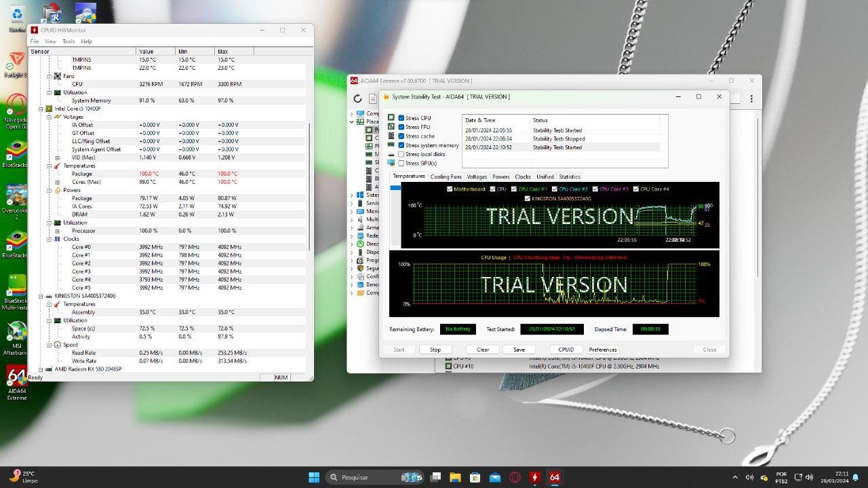
Task: Open CPUID button in stability test
Action: 566,350
